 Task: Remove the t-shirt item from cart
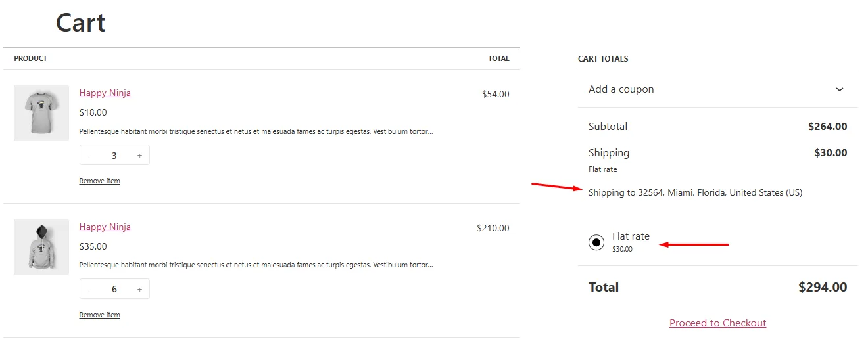coord(99,181)
